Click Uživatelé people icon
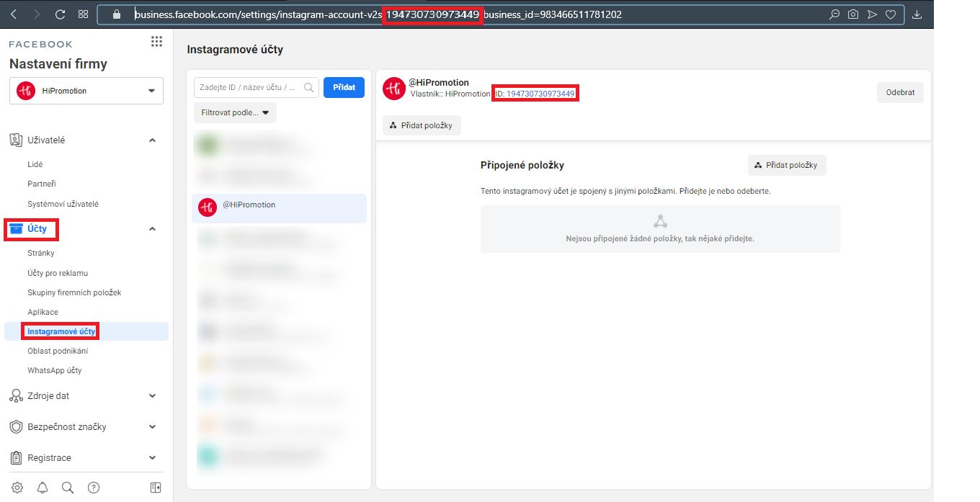980x502 pixels. [x=16, y=140]
